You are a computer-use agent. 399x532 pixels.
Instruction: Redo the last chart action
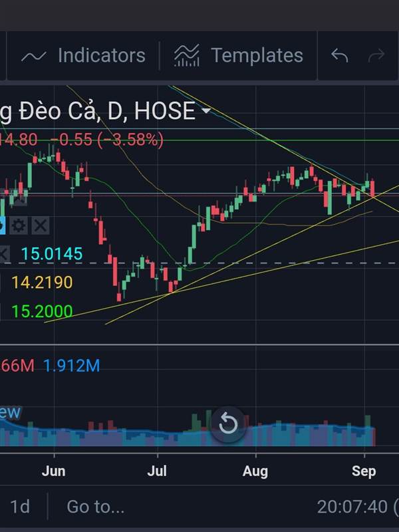376,55
